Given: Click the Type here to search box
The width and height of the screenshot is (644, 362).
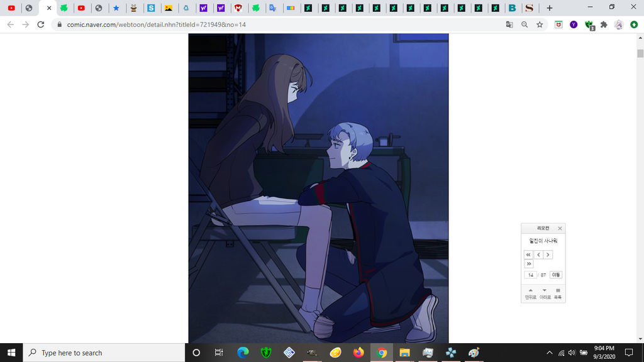Looking at the screenshot, I should pos(104,353).
